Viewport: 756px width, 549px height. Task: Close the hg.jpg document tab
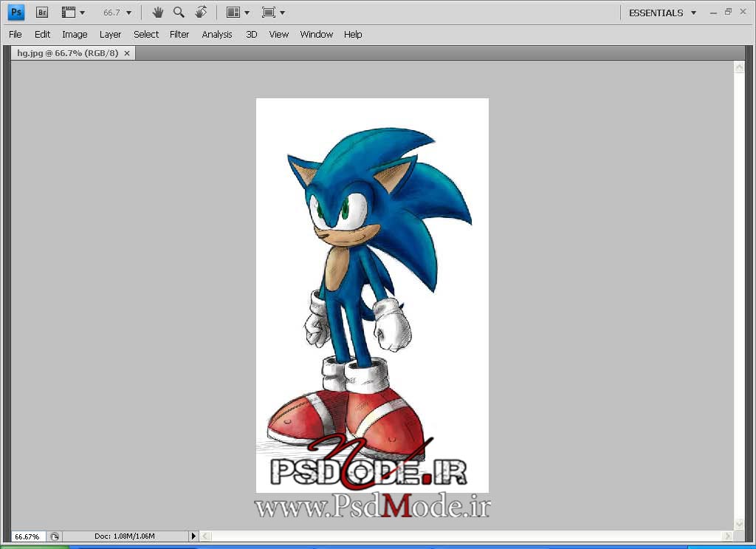(x=127, y=53)
